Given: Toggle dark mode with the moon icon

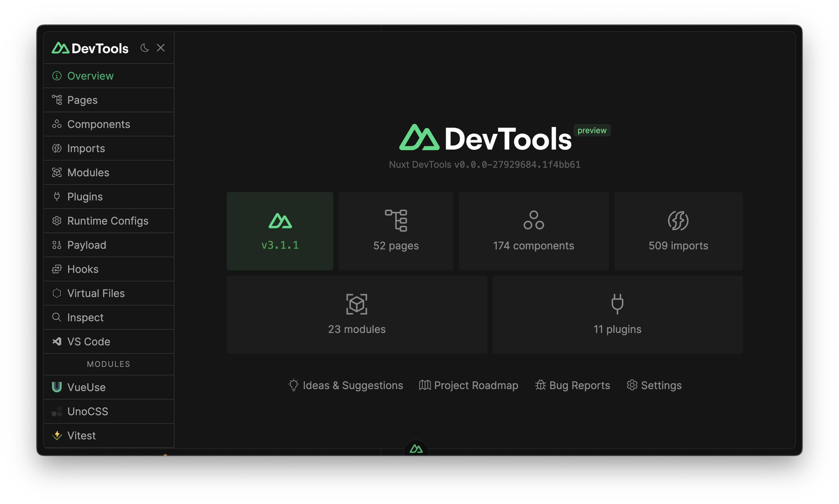Looking at the screenshot, I should click(144, 48).
